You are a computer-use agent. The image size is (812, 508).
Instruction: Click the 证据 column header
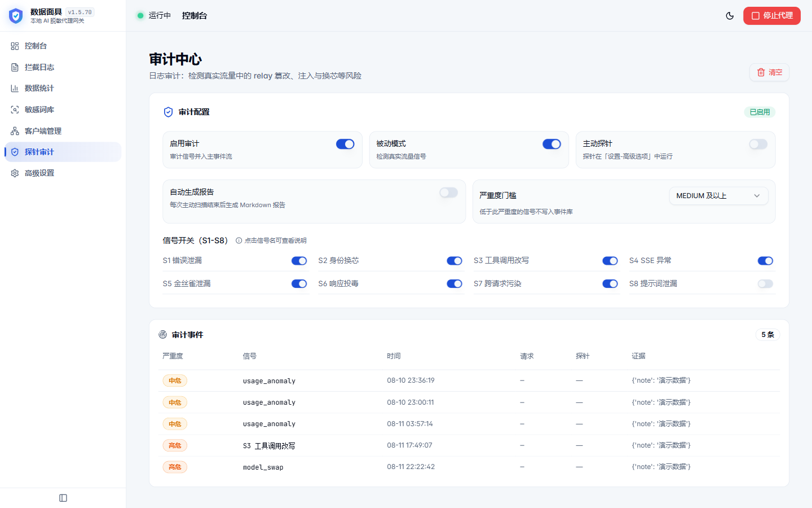(638, 356)
